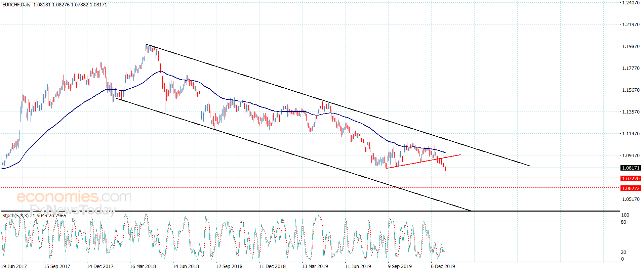Select the 16 Mar 2018 date label
The height and width of the screenshot is (271, 644).
pos(143,266)
